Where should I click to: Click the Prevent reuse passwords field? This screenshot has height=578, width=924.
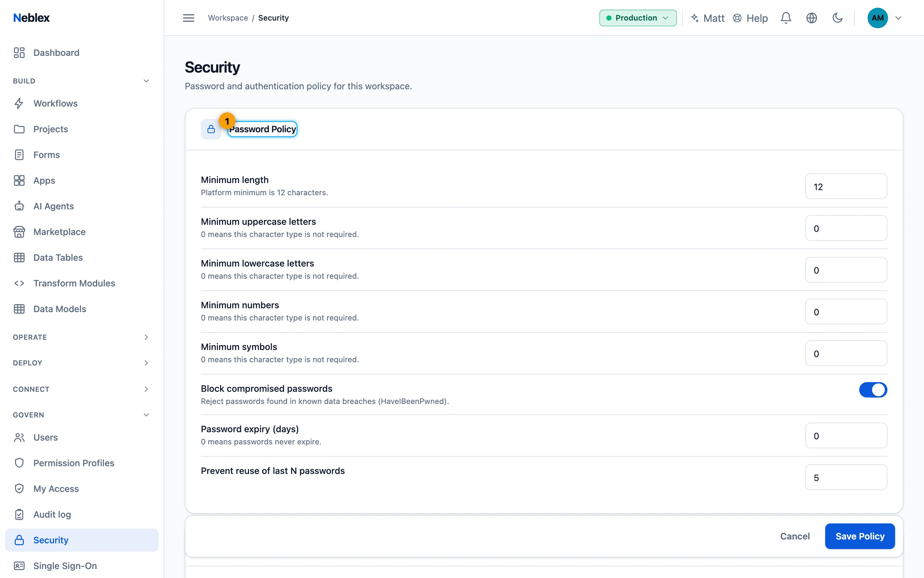(846, 477)
